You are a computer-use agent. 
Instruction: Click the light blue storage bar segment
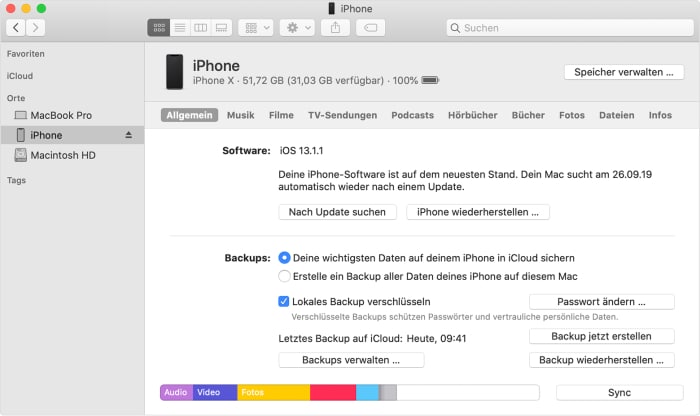[367, 392]
